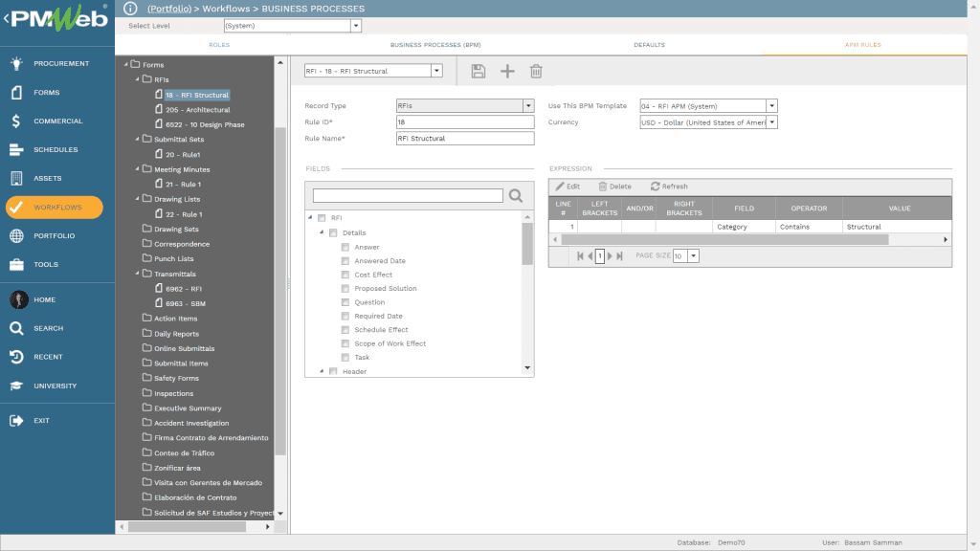Click the Rule ID input field
This screenshot has width=980, height=551.
pos(465,121)
